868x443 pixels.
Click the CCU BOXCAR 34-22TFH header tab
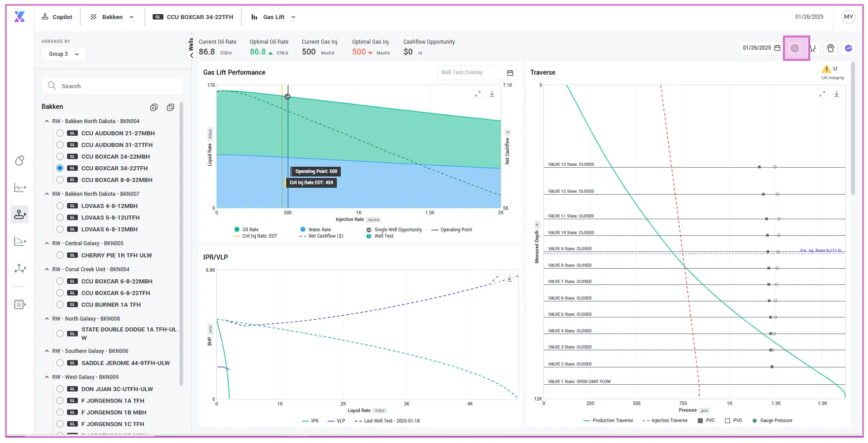(x=193, y=17)
